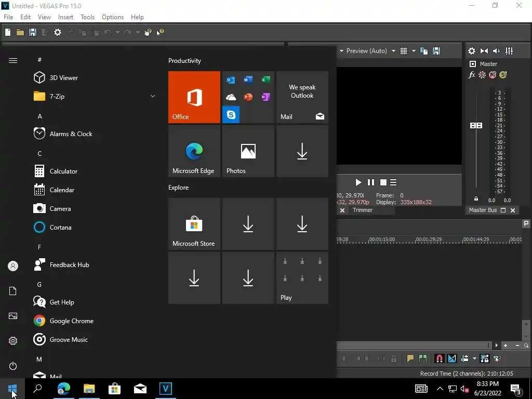The width and height of the screenshot is (532, 399).
Task: Toggle the Master output square icon
Action: (x=473, y=64)
